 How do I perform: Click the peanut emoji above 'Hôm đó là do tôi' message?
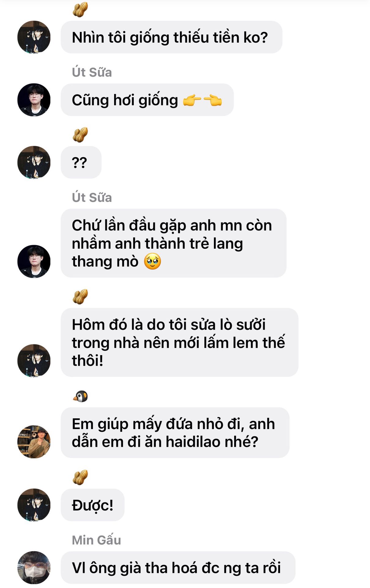[x=80, y=296]
